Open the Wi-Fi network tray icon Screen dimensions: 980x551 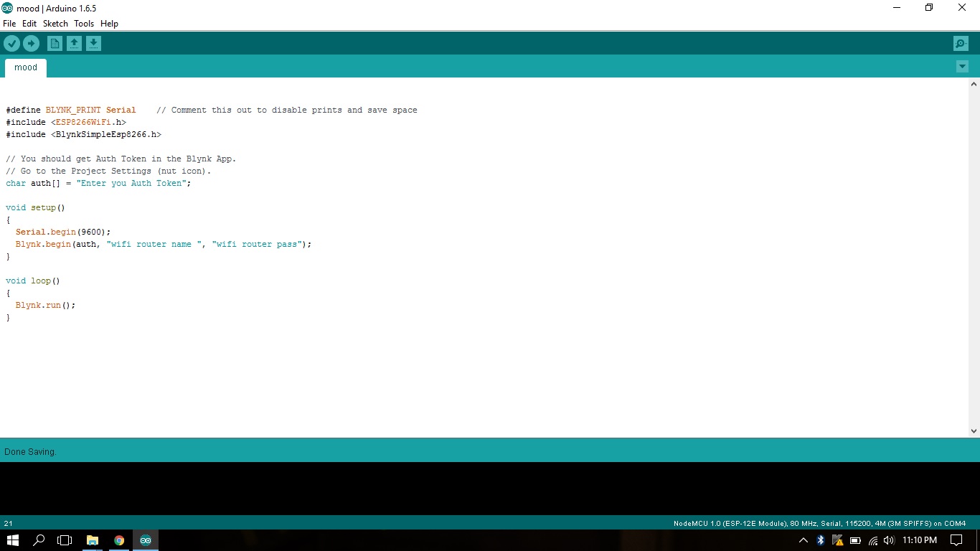tap(873, 540)
